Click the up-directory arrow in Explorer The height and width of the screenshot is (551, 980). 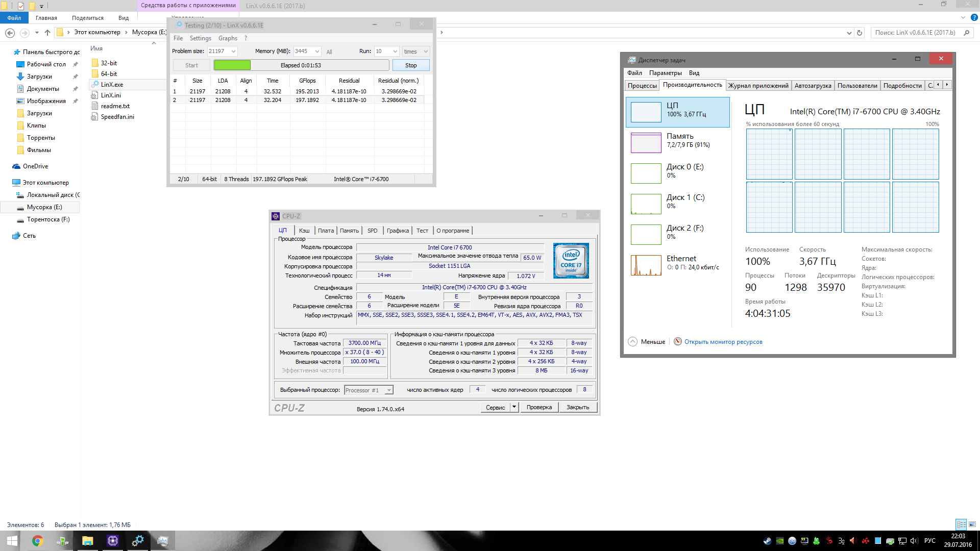click(47, 33)
